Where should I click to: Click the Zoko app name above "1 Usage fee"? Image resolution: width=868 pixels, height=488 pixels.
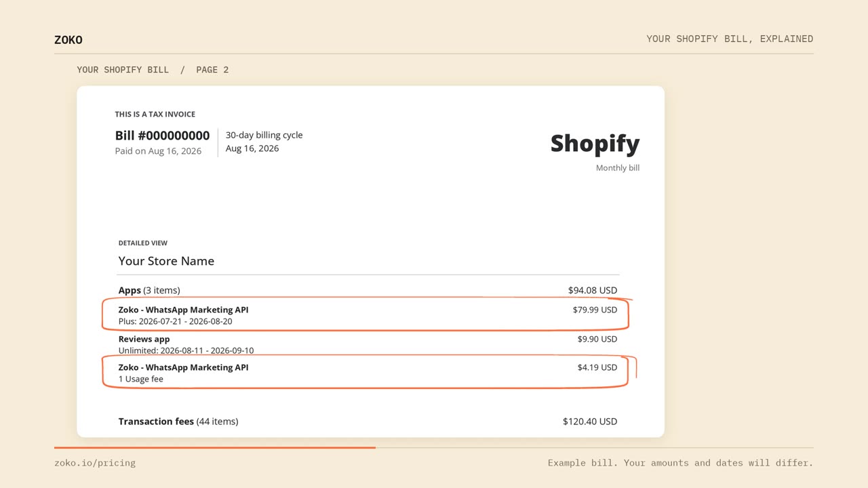[183, 367]
